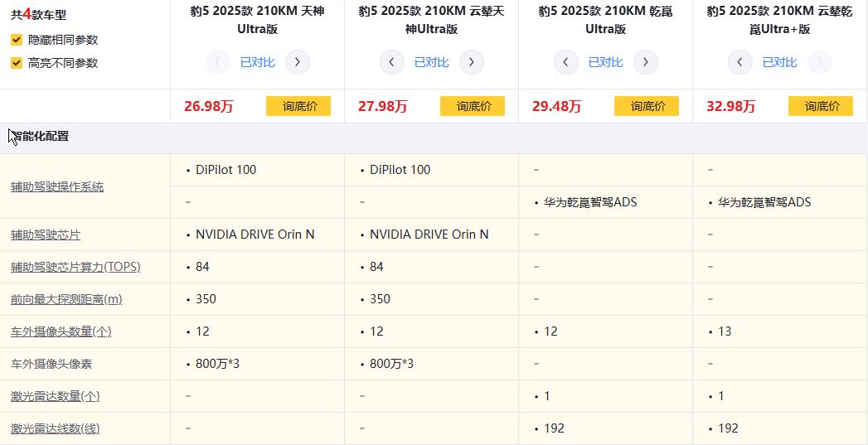The width and height of the screenshot is (868, 445).
Task: Click 800万*3 in 天神Ultra版 column
Action: 217,364
